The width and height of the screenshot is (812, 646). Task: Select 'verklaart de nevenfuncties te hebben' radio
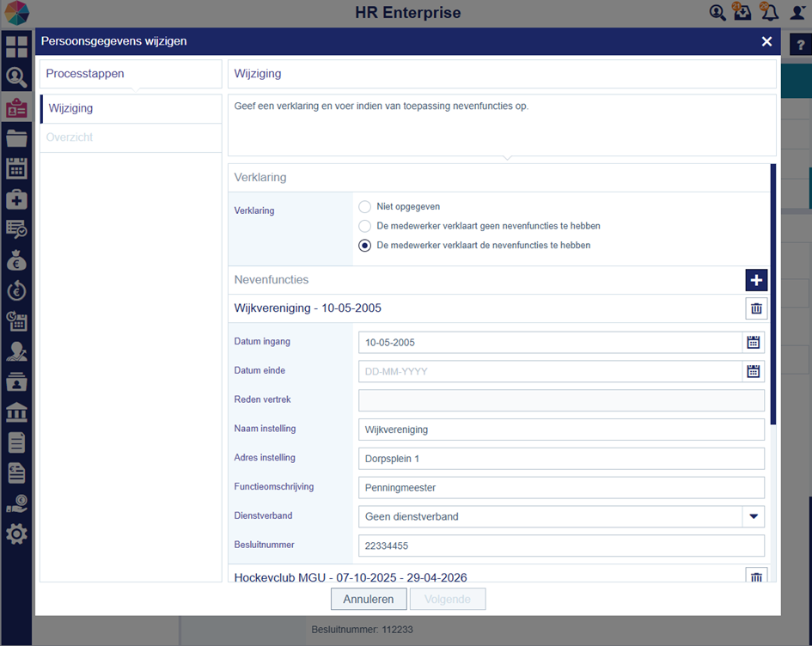point(364,246)
